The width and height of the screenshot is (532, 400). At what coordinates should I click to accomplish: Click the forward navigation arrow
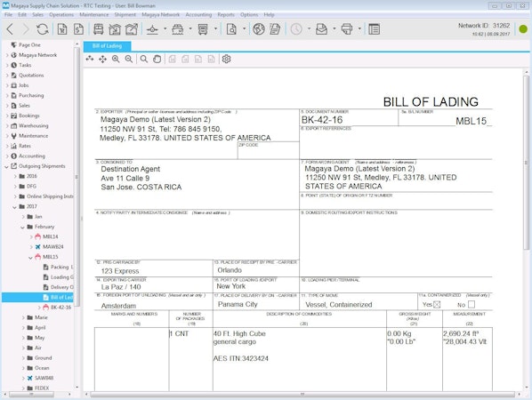click(x=26, y=29)
